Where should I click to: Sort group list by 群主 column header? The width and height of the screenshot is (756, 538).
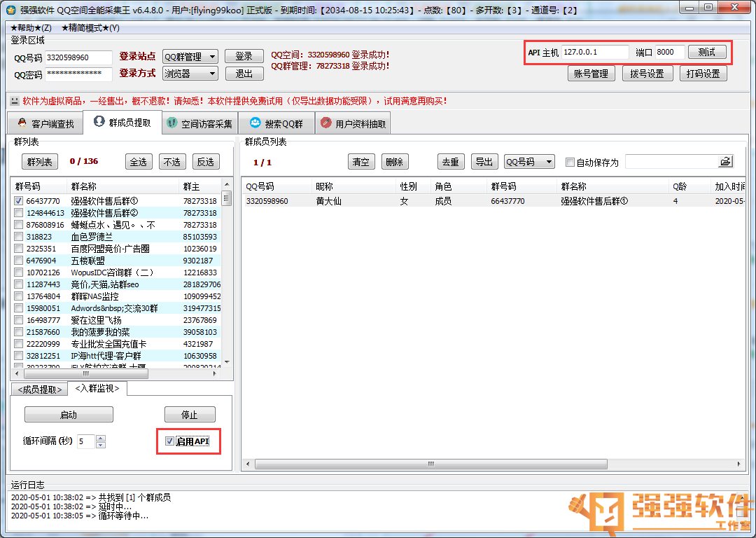pos(200,186)
